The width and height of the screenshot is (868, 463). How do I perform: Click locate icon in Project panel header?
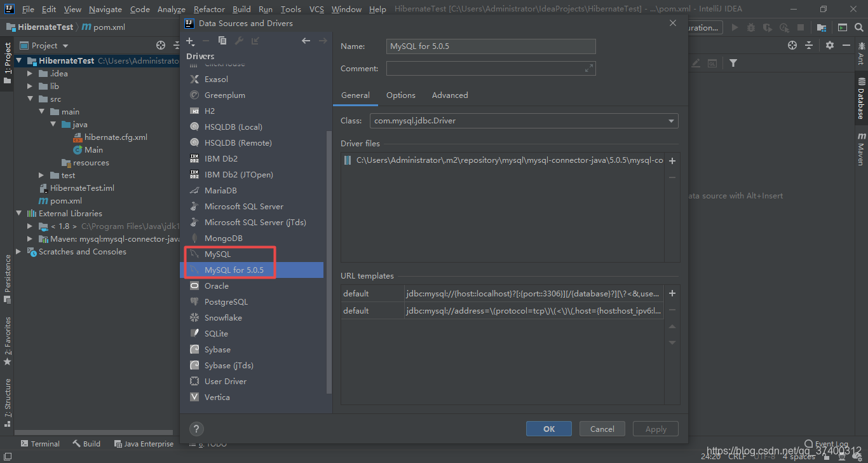tap(161, 45)
